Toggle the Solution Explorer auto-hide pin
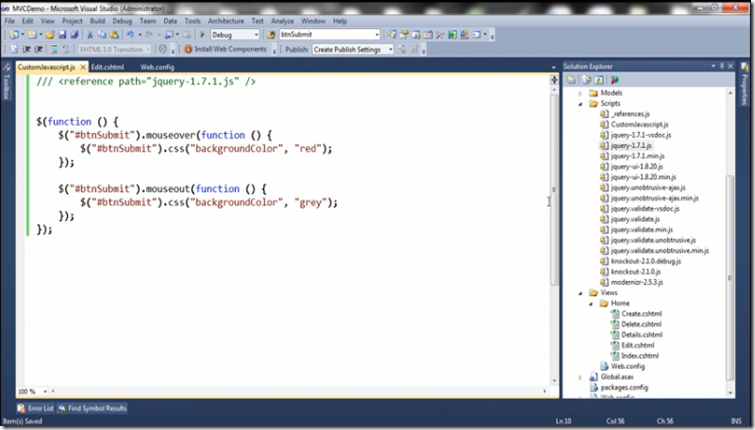755x430 pixels. coord(722,66)
